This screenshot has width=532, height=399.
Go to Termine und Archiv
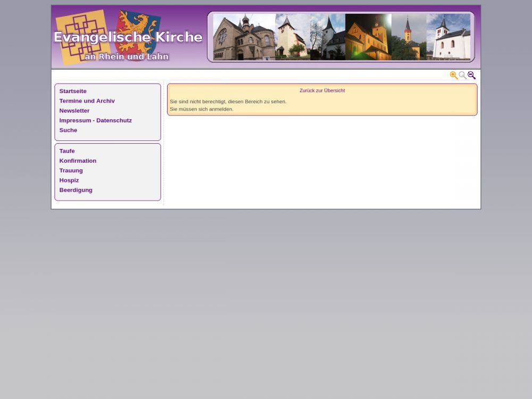click(87, 101)
